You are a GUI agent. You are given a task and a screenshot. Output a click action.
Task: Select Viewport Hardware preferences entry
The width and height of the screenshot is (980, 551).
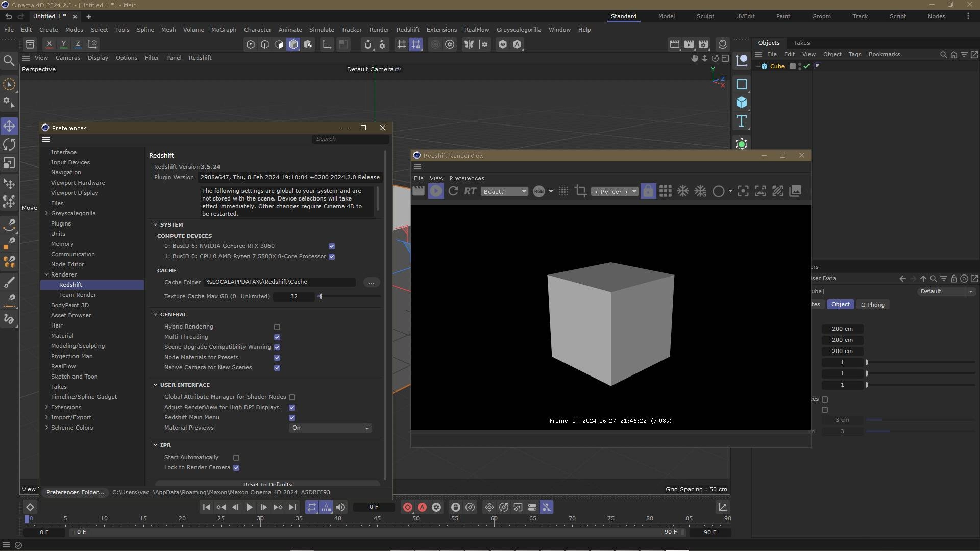pos(78,183)
